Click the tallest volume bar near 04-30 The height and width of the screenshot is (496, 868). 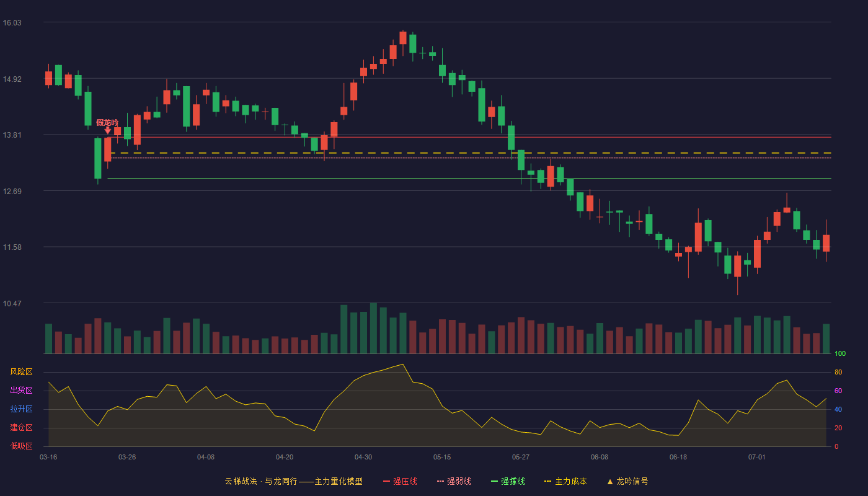click(373, 329)
